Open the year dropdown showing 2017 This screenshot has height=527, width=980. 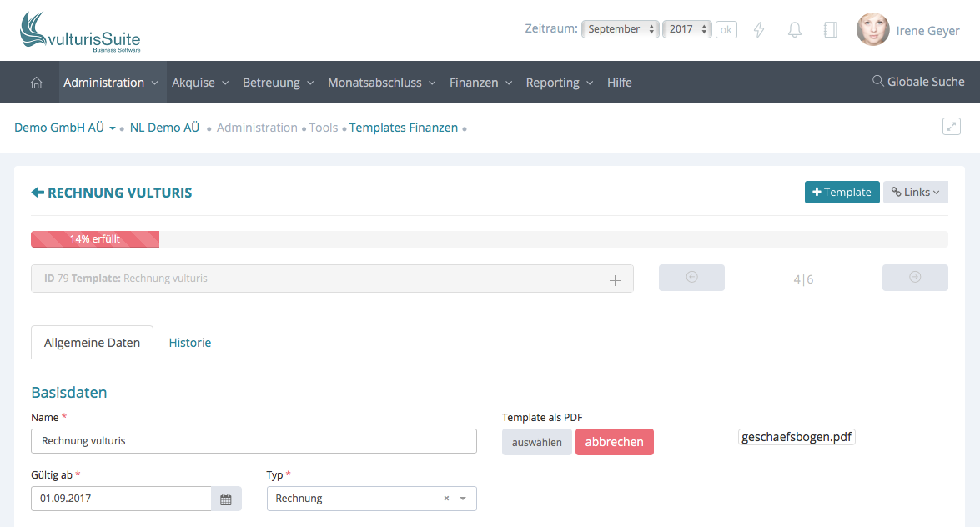coord(686,29)
